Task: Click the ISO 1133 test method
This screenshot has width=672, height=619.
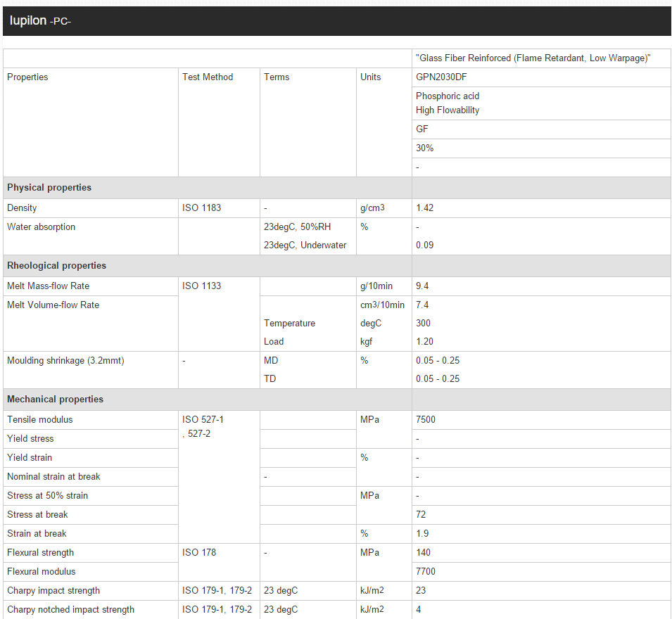Action: (201, 286)
